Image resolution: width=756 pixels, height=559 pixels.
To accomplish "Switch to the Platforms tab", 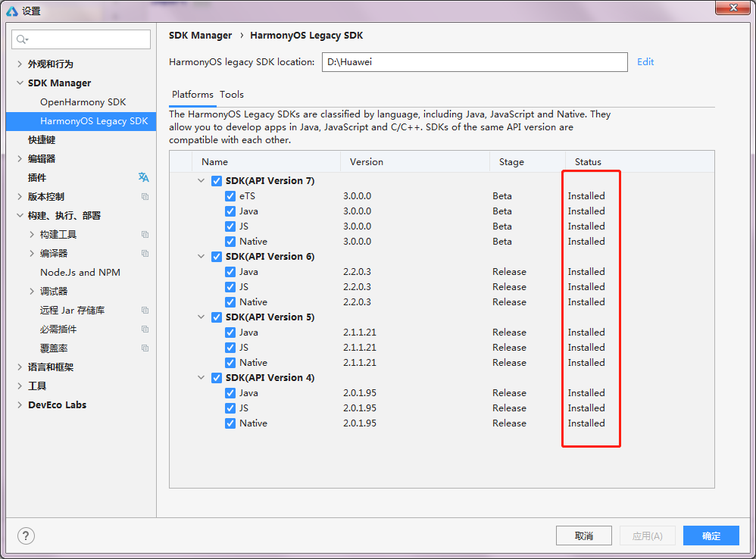I will click(192, 95).
